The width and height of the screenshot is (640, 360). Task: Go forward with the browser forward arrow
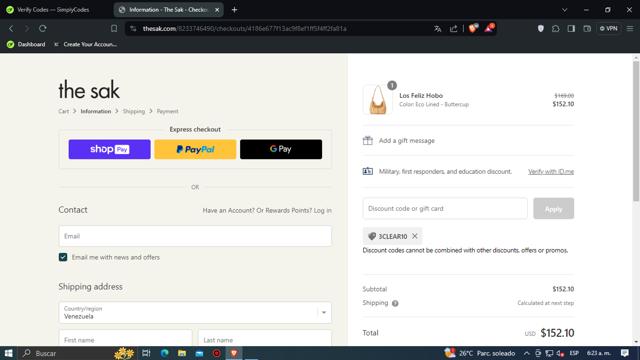point(27,29)
